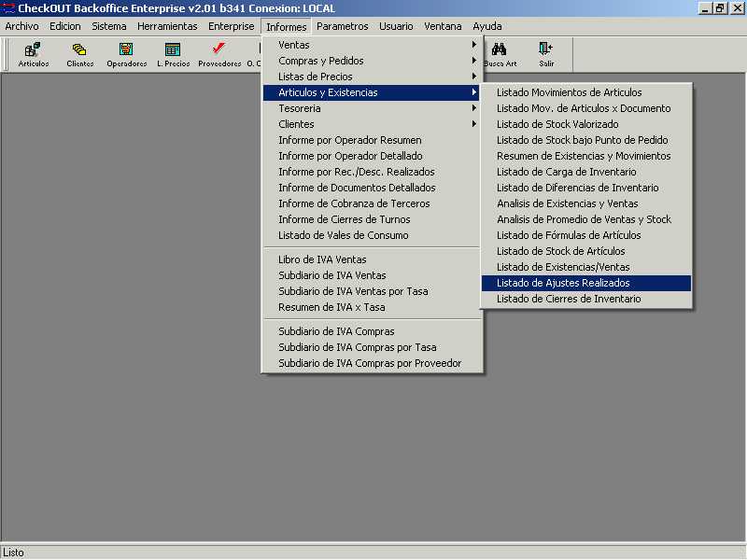The image size is (747, 560).
Task: Minimize the CheckOUT Backoffice window
Action: 705,8
